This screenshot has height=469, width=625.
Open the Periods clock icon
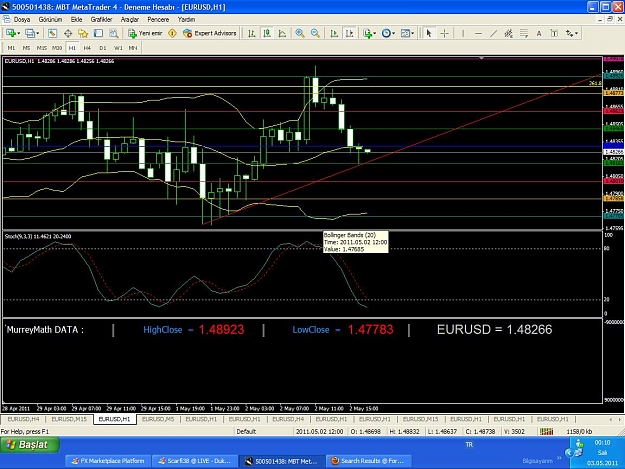pos(386,33)
